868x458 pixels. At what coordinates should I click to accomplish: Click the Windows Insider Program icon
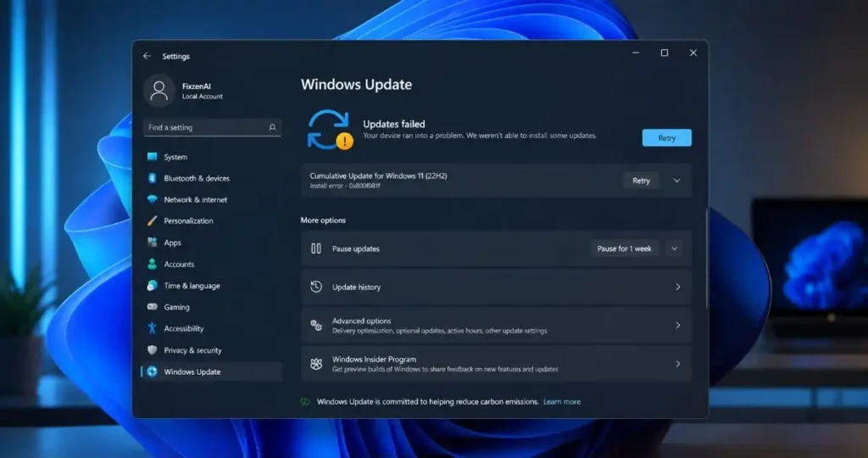(316, 364)
